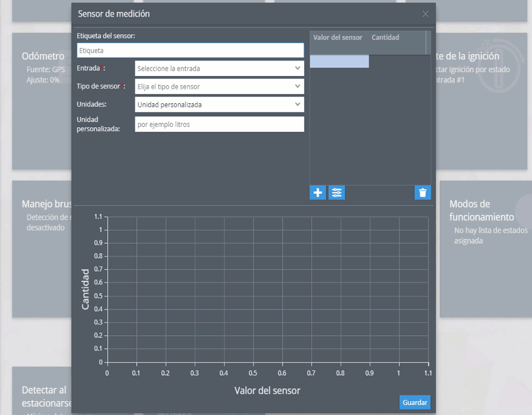Screen dimensions: 532x415
Task: Click the plus icon to add a row
Action: (x=318, y=193)
